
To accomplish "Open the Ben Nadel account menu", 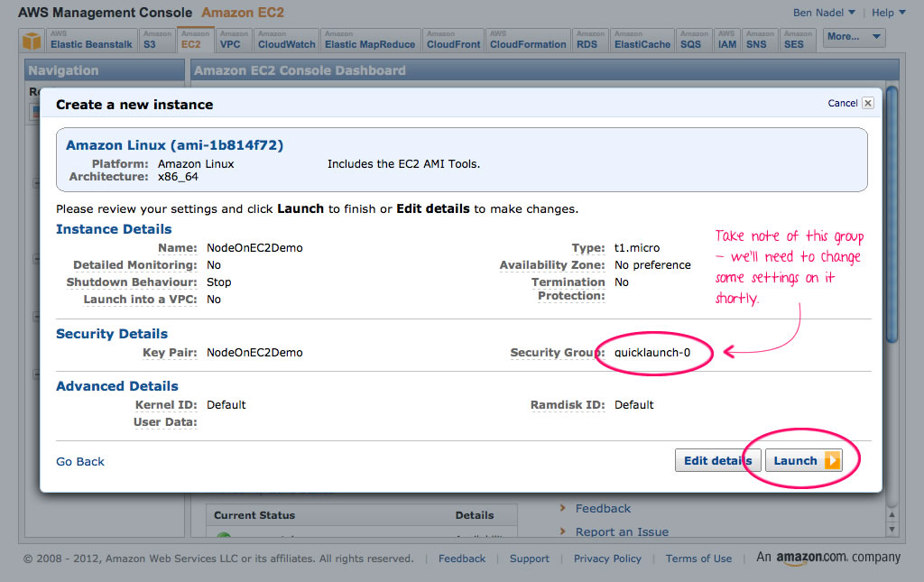I will [824, 13].
